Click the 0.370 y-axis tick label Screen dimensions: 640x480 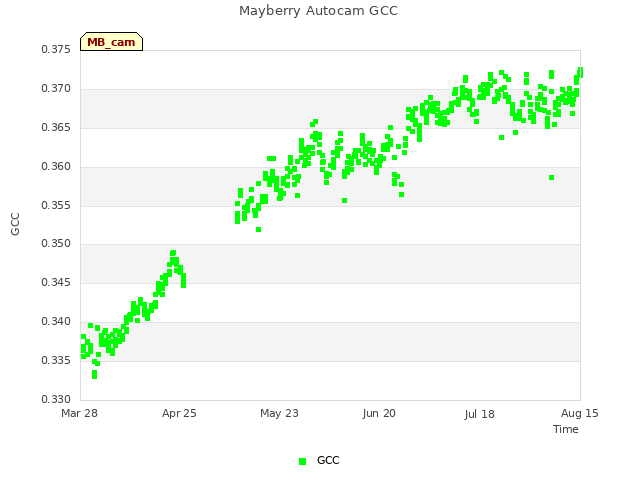(x=56, y=89)
